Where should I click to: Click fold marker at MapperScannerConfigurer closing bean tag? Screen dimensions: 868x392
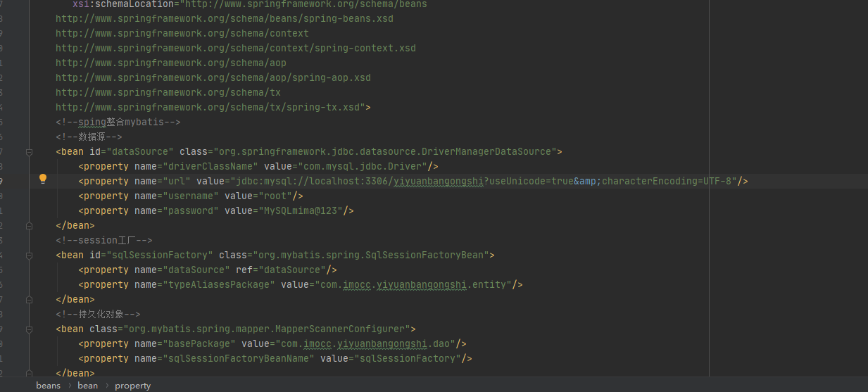coord(29,373)
